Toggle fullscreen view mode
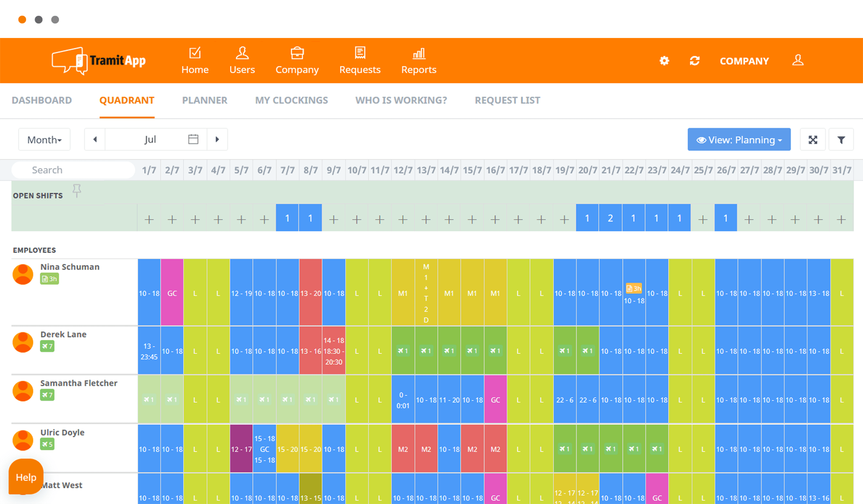 [x=813, y=139]
